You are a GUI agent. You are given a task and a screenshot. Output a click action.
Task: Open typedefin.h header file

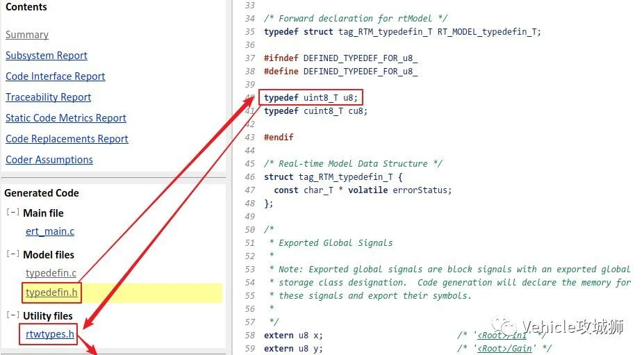click(x=51, y=292)
